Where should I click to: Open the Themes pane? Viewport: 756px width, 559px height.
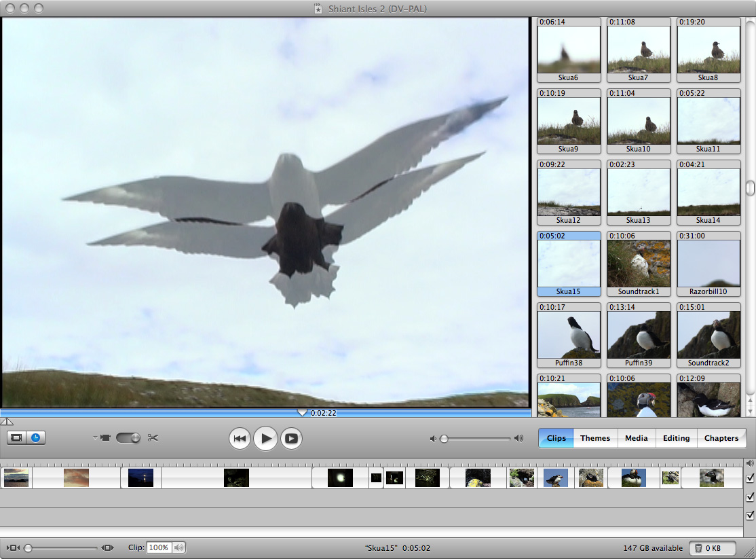pyautogui.click(x=595, y=438)
